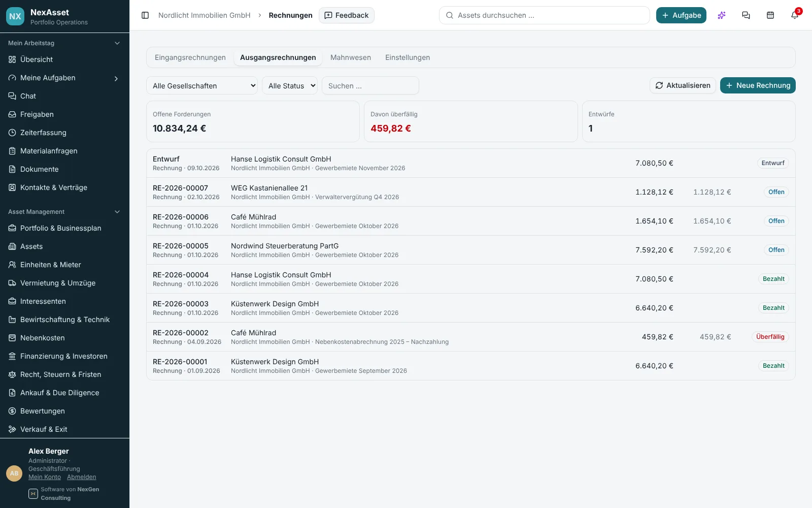This screenshot has height=508, width=812.
Task: Open Finanzierung & Investoren
Action: click(64, 356)
